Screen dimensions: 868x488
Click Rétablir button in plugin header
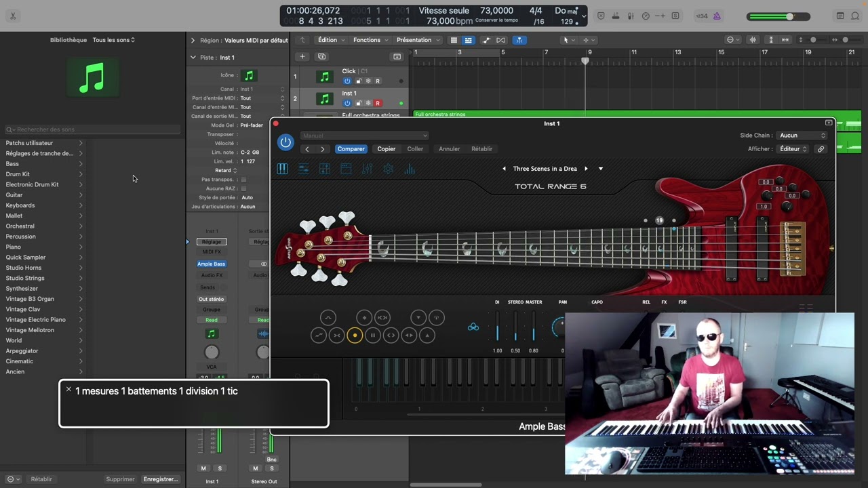(x=481, y=149)
